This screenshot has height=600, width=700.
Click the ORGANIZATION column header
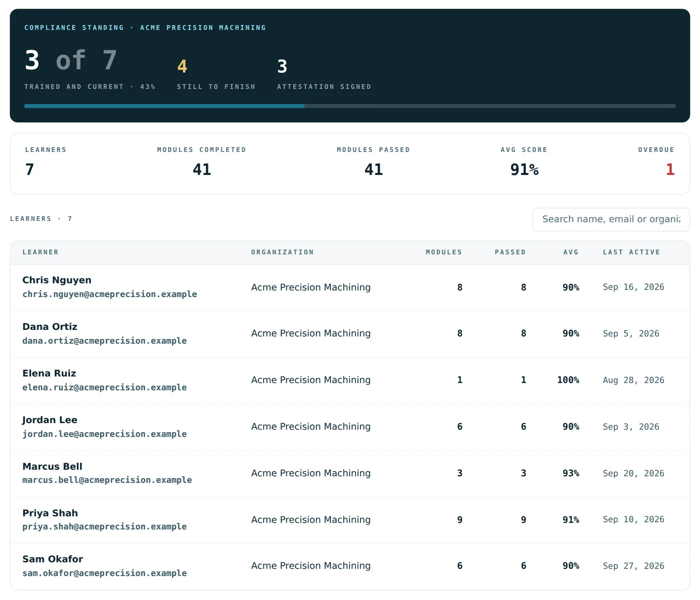point(282,252)
